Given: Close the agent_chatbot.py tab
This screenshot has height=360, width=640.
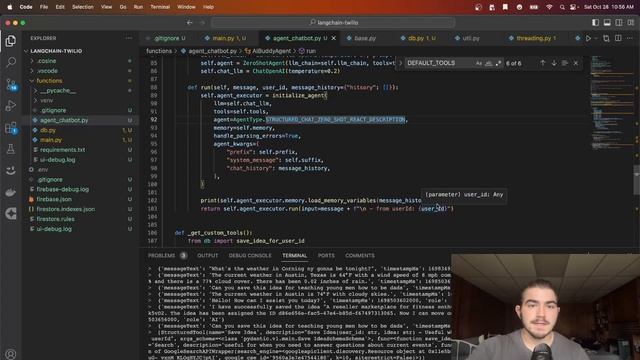Looking at the screenshot, I should [333, 38].
